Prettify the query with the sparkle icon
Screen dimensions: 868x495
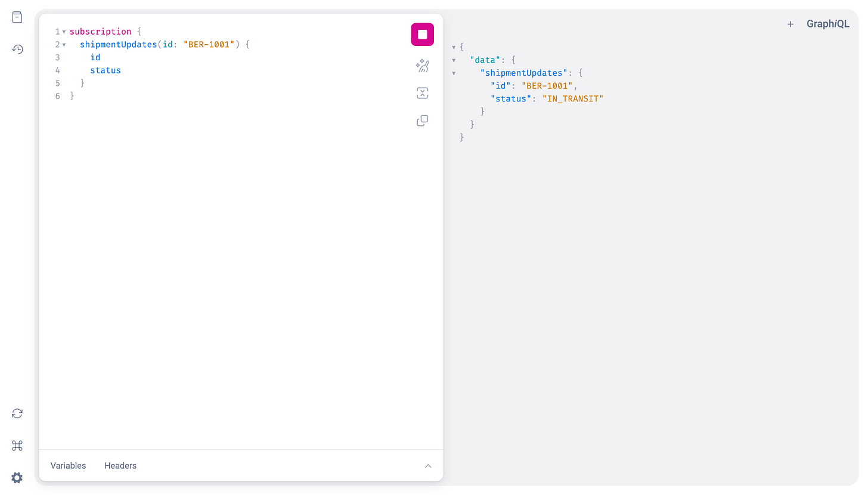coord(422,66)
